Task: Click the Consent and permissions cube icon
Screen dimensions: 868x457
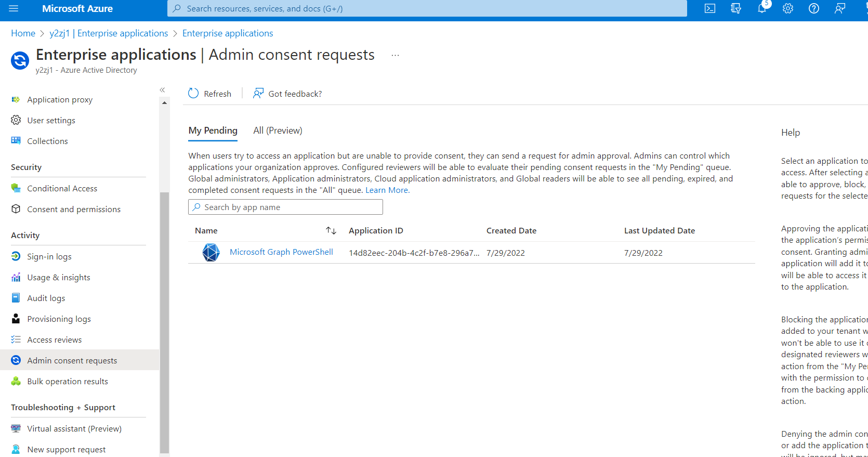Action: (x=16, y=209)
